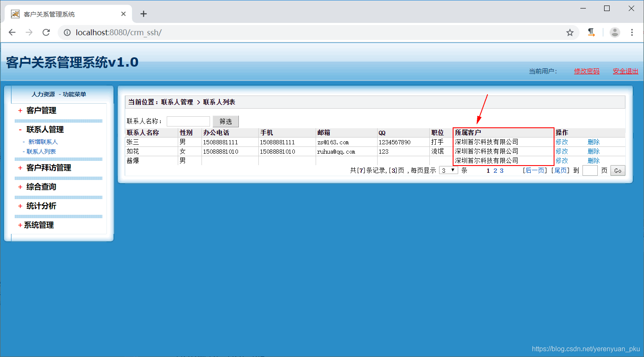This screenshot has height=357, width=644.
Task: Reload the current page
Action: pos(46,32)
